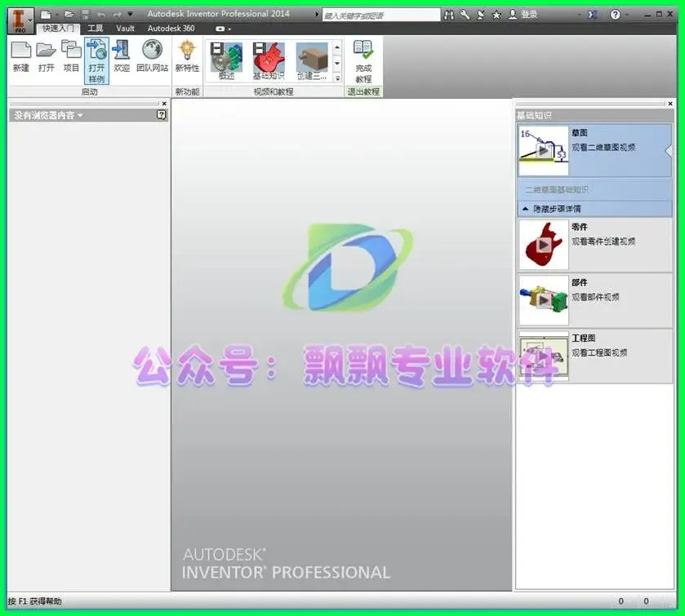Viewport: 685px width, 616px height.
Task: Open the Inventor PRO application menu
Action: [x=20, y=20]
